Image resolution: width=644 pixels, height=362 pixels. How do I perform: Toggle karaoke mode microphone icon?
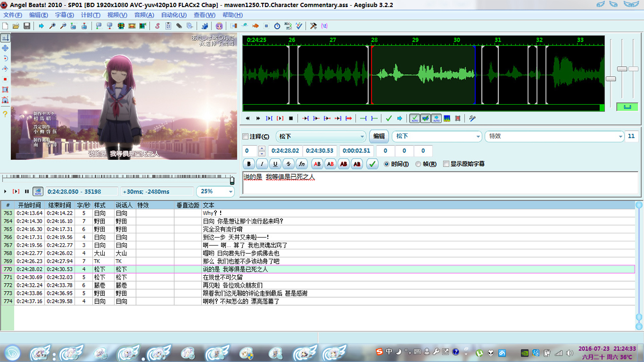click(472, 118)
